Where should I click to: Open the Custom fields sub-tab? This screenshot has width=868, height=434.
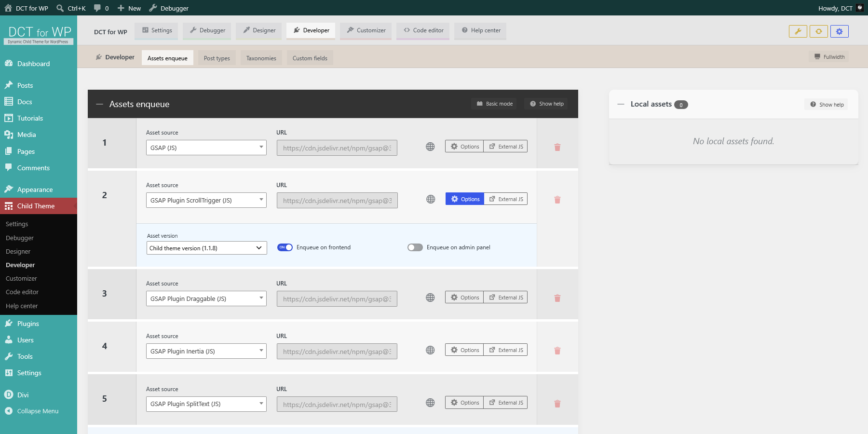coord(310,58)
